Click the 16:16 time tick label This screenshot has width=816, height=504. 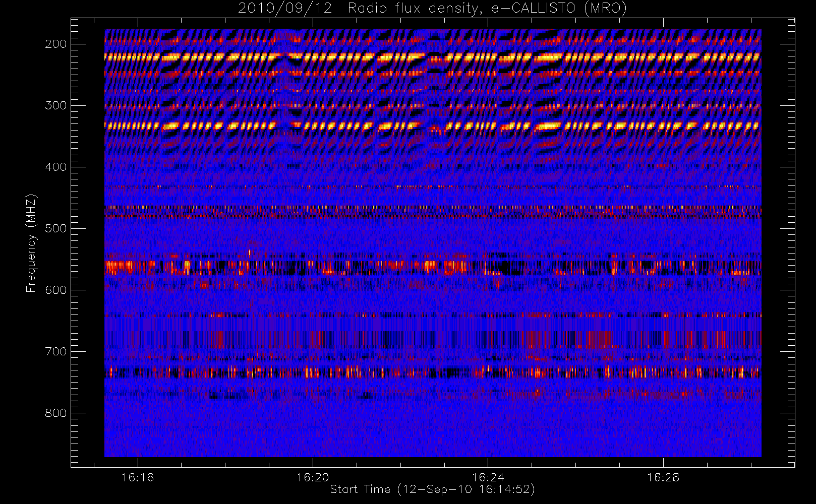138,477
